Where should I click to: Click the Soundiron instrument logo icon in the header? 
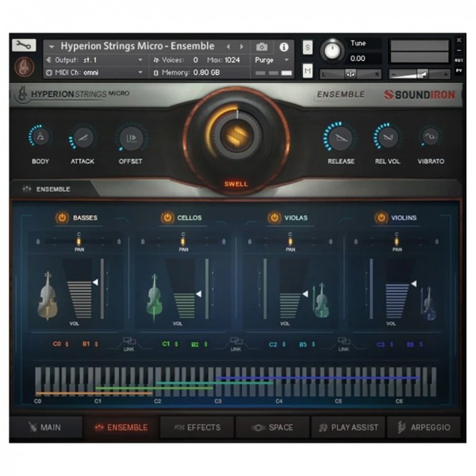coord(25,67)
